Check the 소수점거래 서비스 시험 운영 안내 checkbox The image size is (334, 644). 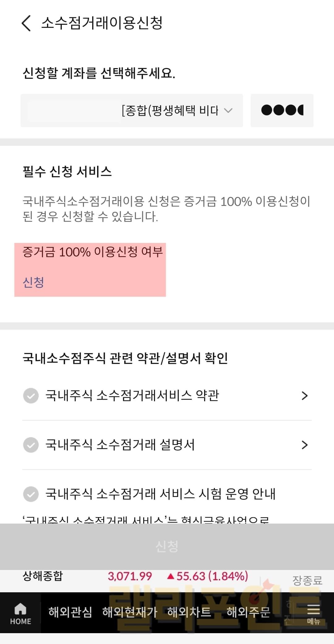click(31, 494)
